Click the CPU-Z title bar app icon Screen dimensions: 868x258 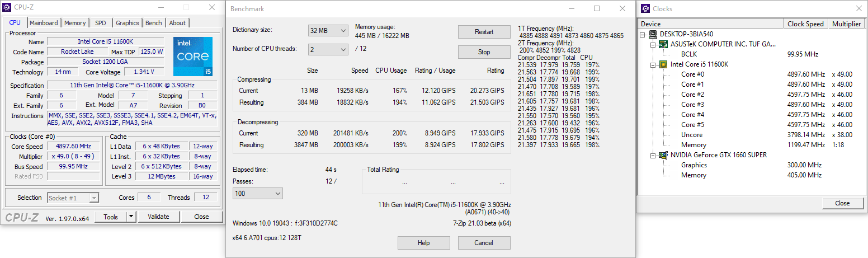click(6, 8)
